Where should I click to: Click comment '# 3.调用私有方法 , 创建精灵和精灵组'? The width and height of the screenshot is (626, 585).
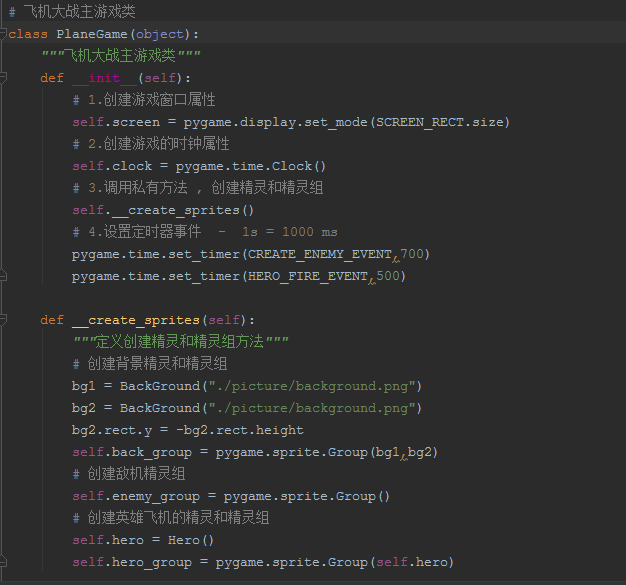pos(198,187)
